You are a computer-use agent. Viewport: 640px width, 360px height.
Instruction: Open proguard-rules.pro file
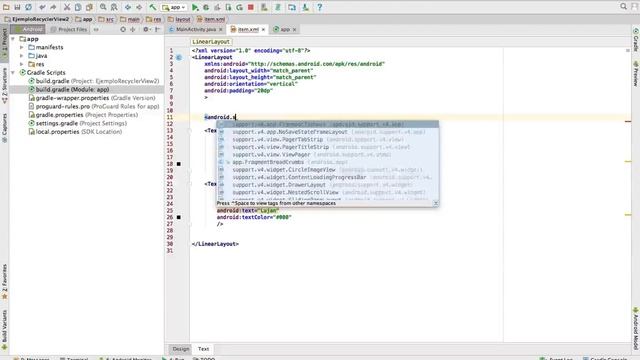tap(93, 106)
